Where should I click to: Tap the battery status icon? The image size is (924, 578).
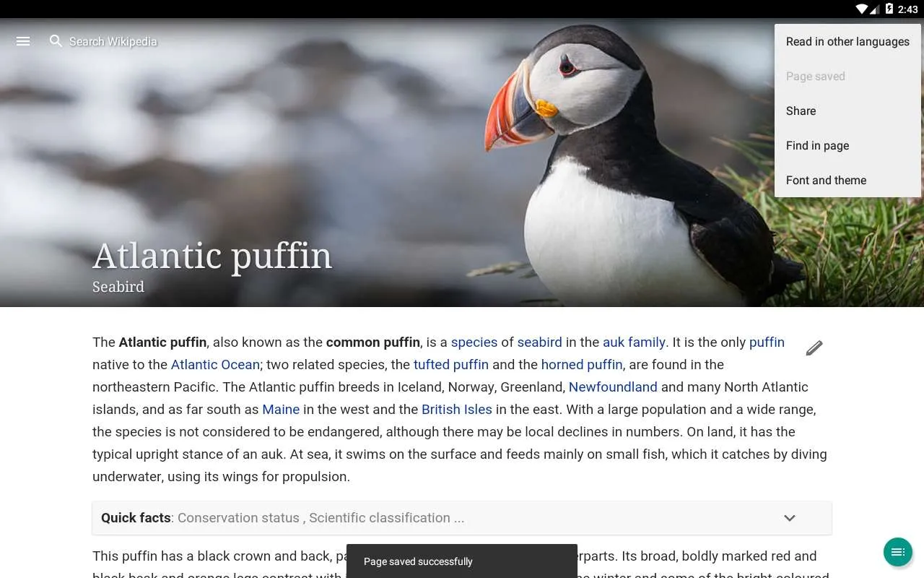(889, 9)
